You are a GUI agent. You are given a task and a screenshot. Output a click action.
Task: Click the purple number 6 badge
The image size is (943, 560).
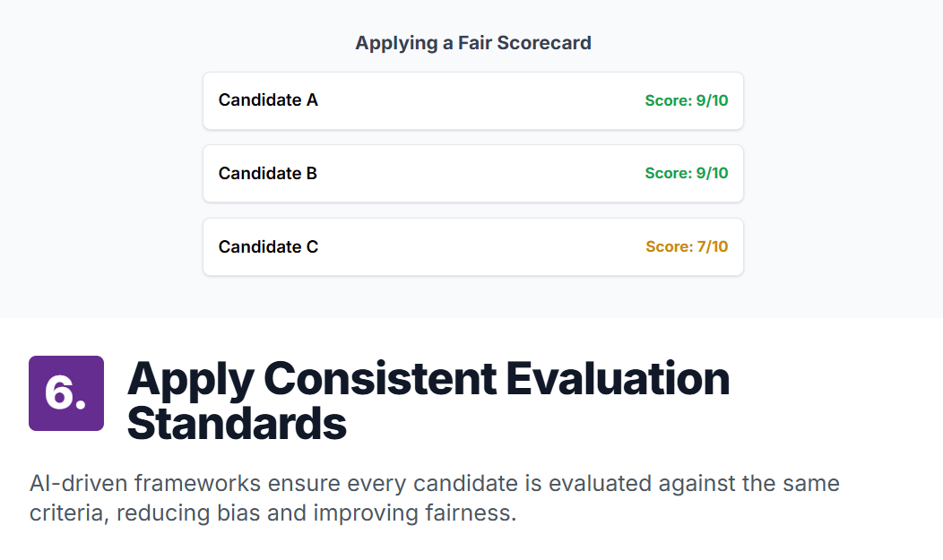tap(66, 393)
